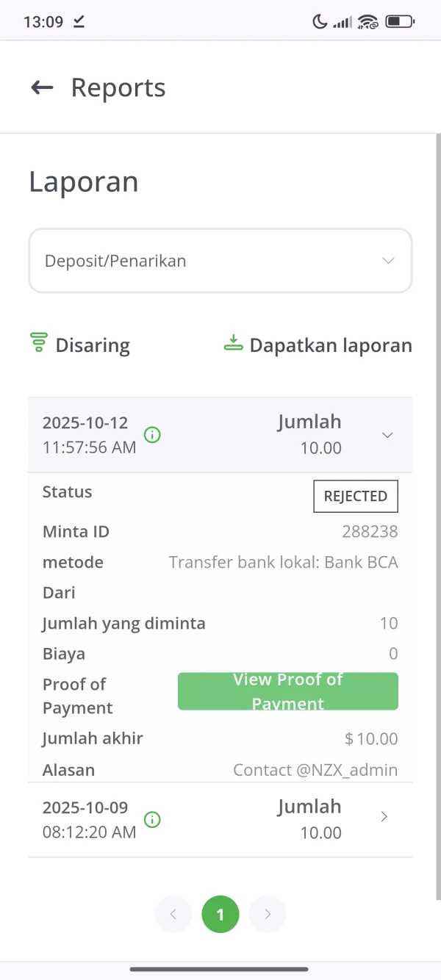Tap info icon beside 2025-10-09 entry
441x980 pixels.
click(x=152, y=820)
